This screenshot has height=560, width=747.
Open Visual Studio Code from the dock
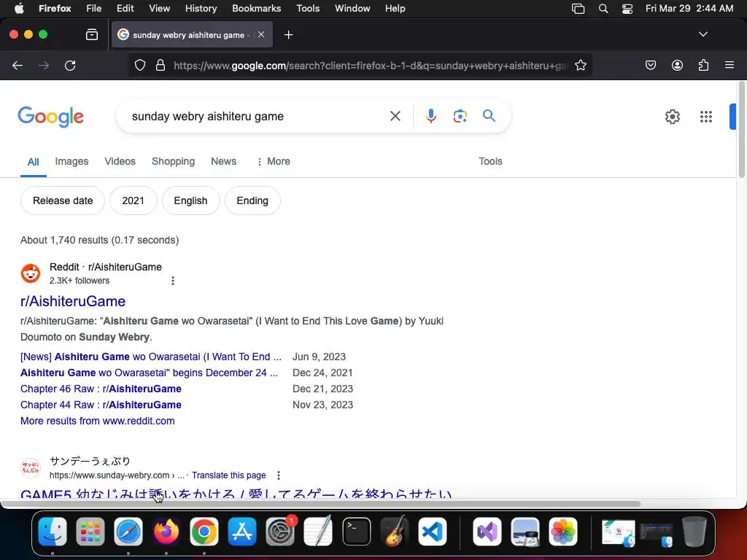tap(432, 532)
